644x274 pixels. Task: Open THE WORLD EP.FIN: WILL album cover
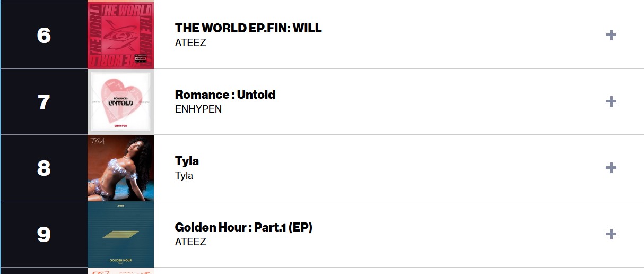[120, 35]
